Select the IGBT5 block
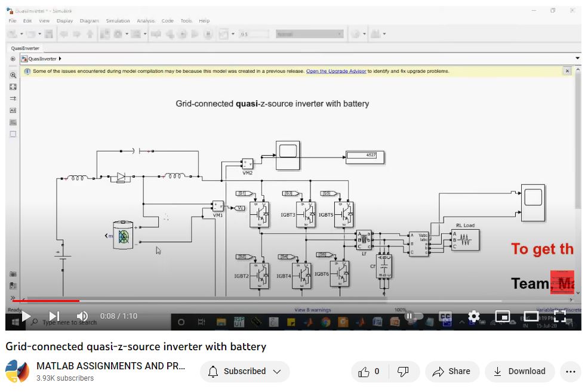Screen dimensions: 588x392 click(x=343, y=214)
